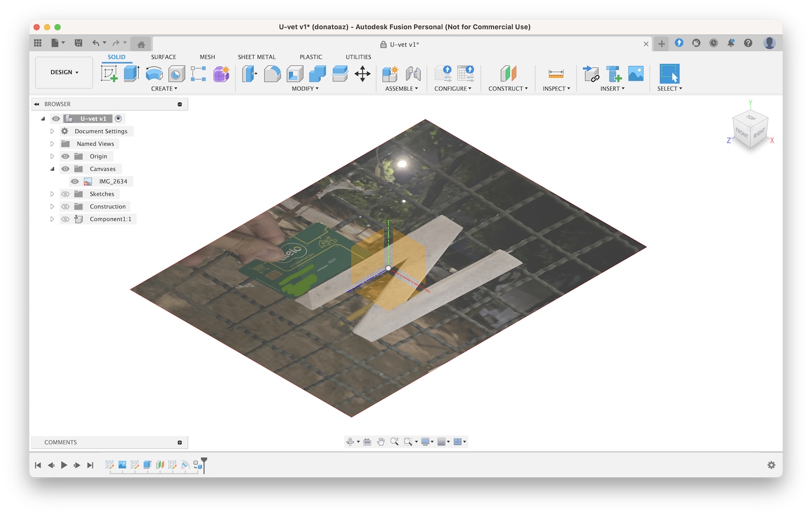The image size is (812, 516).
Task: Select the Create Sketch tool
Action: (x=109, y=74)
